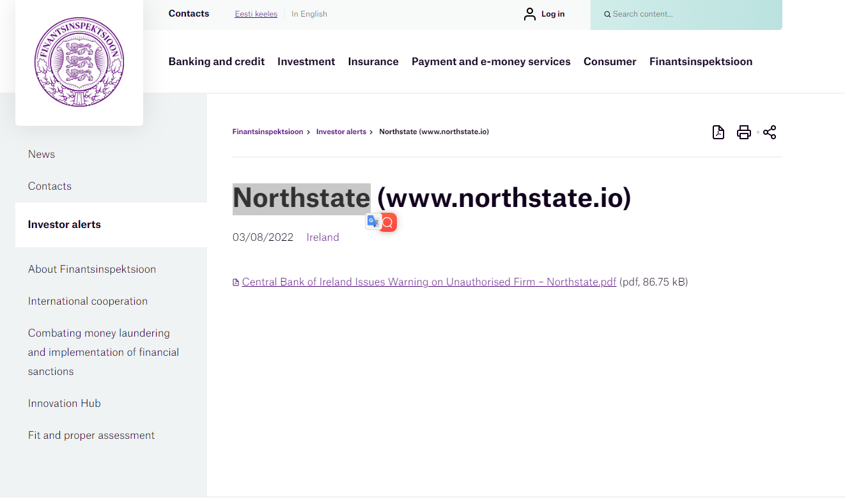Click the Ireland tag link

[323, 237]
